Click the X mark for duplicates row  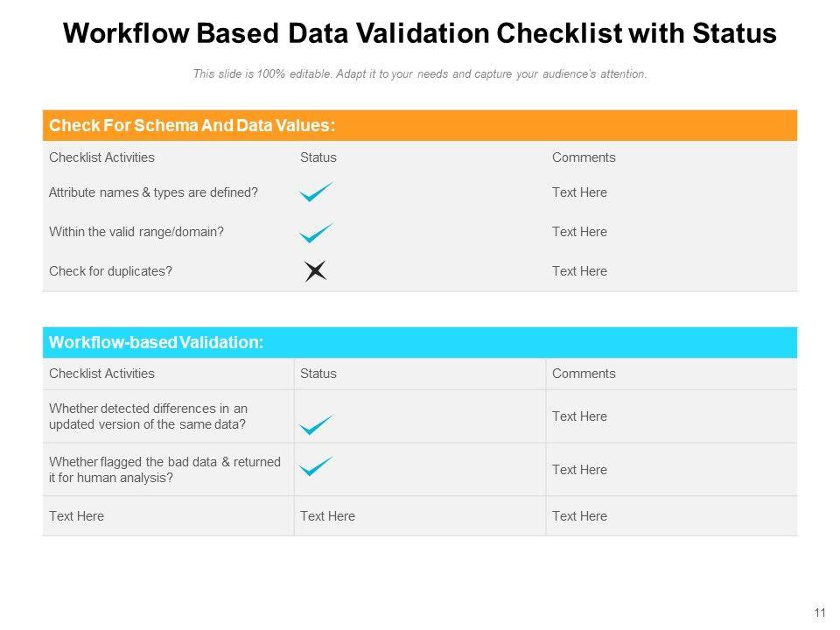316,272
